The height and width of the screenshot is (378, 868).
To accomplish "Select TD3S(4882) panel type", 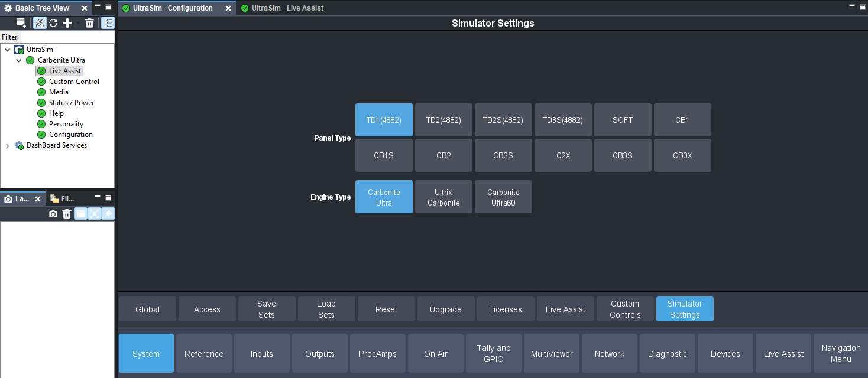I will coord(563,120).
